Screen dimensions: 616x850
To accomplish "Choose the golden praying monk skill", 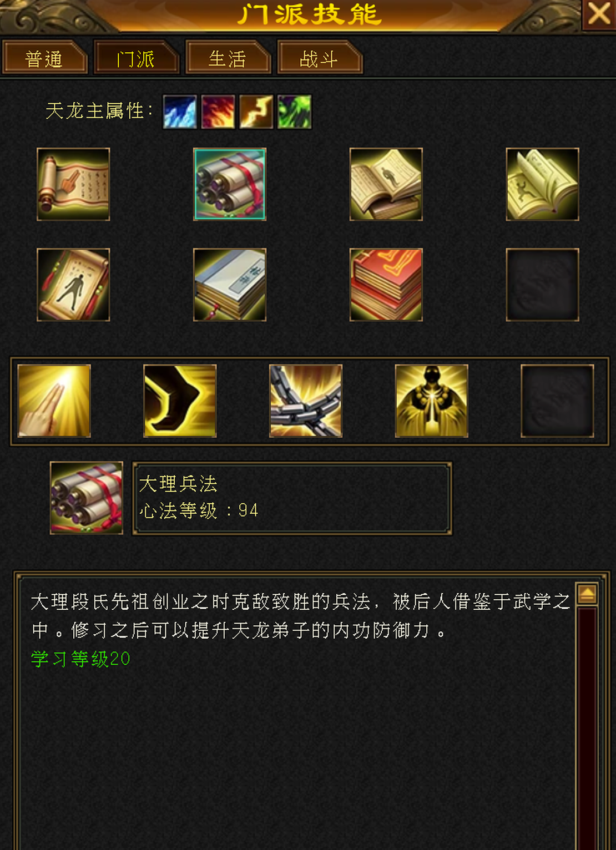I will pyautogui.click(x=432, y=401).
